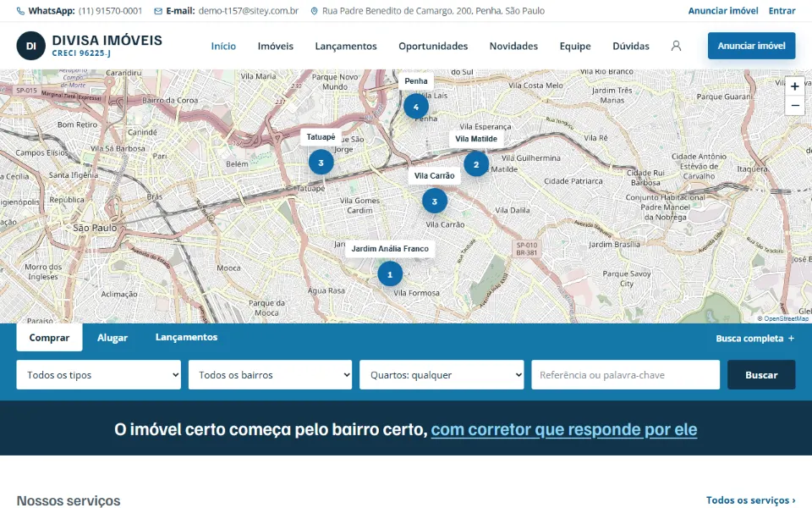Click the demo-t157@sitey.com.br email address
The width and height of the screenshot is (812, 508).
click(x=249, y=11)
